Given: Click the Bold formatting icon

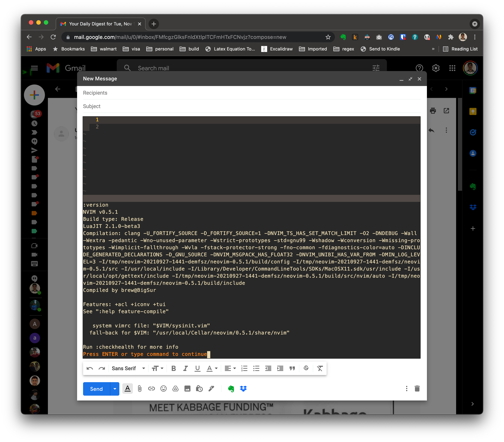Looking at the screenshot, I should pos(173,368).
